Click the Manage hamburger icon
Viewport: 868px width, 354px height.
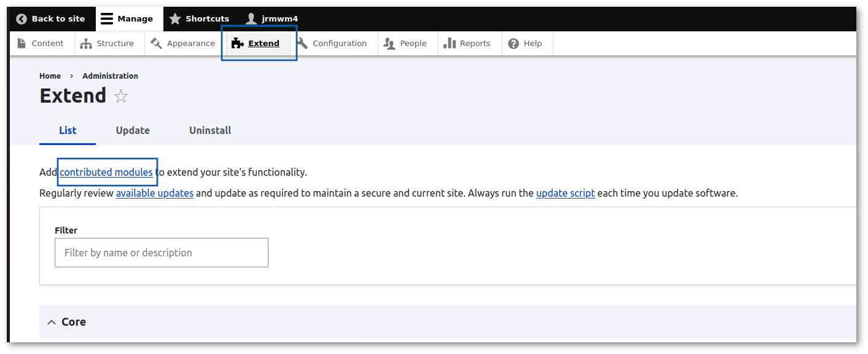tap(107, 19)
